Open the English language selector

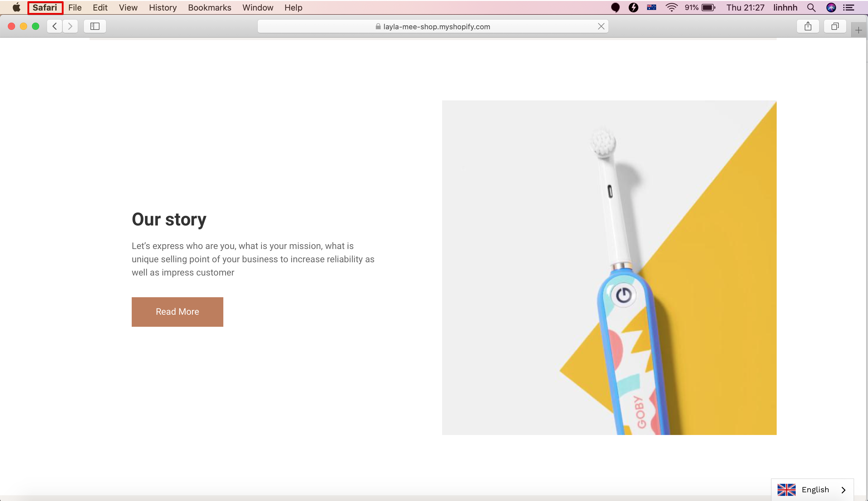[x=812, y=490]
